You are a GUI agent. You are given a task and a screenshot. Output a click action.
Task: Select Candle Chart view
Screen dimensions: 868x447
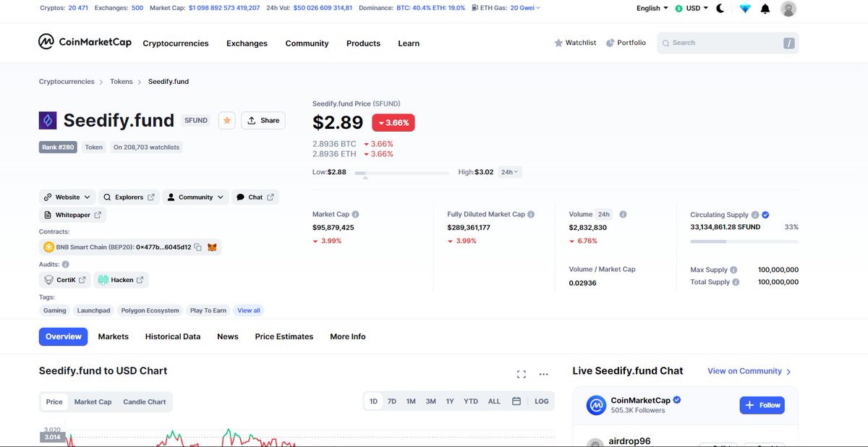pos(145,401)
